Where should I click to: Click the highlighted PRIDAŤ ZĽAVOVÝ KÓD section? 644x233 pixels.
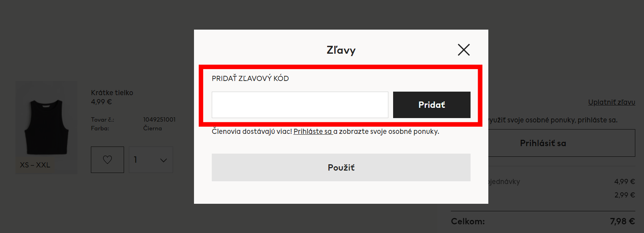coord(250,78)
